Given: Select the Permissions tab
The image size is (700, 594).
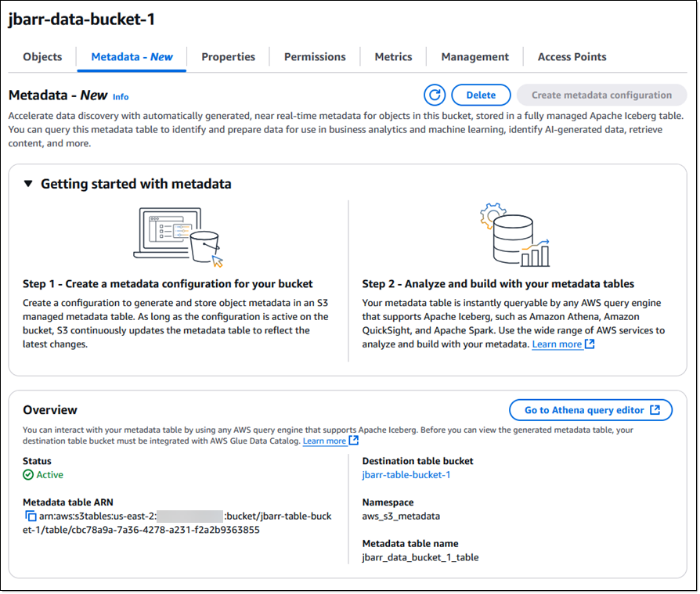Looking at the screenshot, I should click(315, 57).
